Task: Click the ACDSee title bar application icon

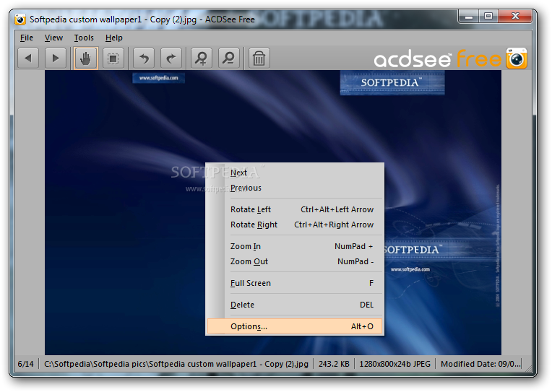Action: 20,19
